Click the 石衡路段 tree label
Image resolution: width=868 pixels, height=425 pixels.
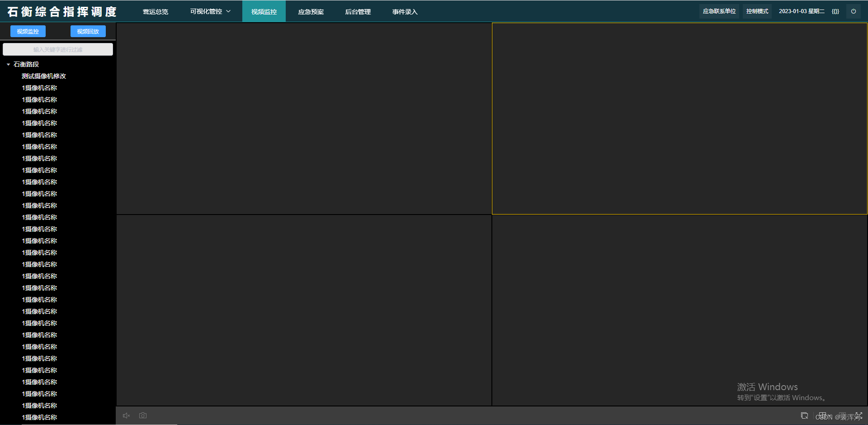point(26,64)
